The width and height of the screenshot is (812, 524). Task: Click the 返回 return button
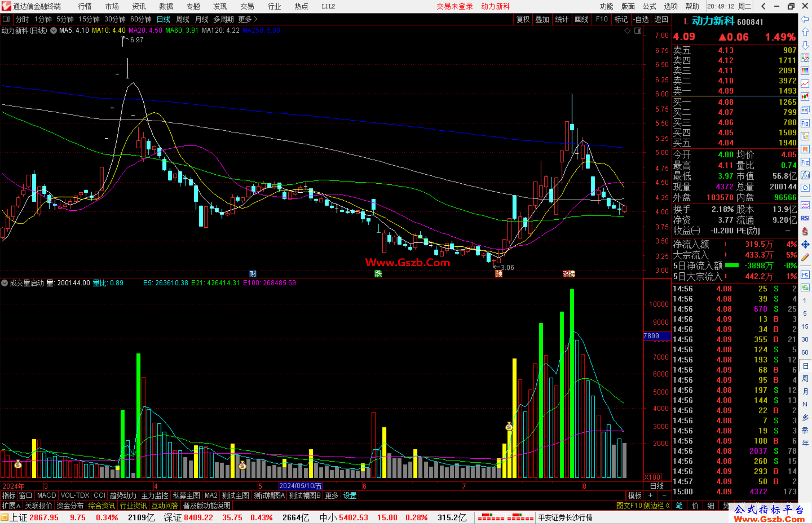(x=661, y=19)
